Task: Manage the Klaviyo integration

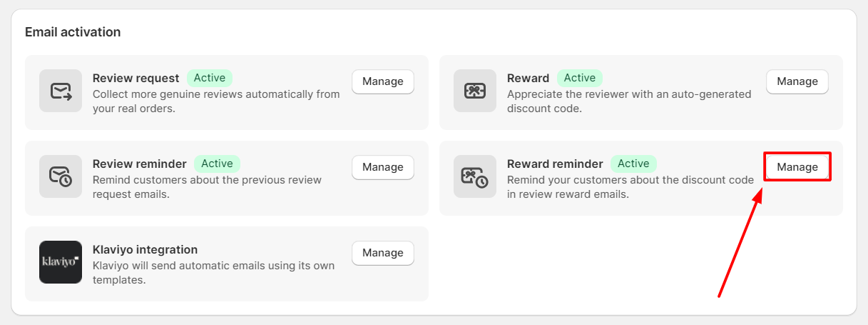Action: click(383, 253)
